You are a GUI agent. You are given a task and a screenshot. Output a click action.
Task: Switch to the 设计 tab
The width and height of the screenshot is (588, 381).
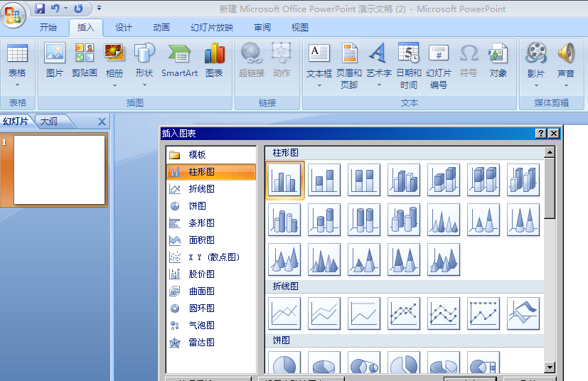pyautogui.click(x=124, y=28)
